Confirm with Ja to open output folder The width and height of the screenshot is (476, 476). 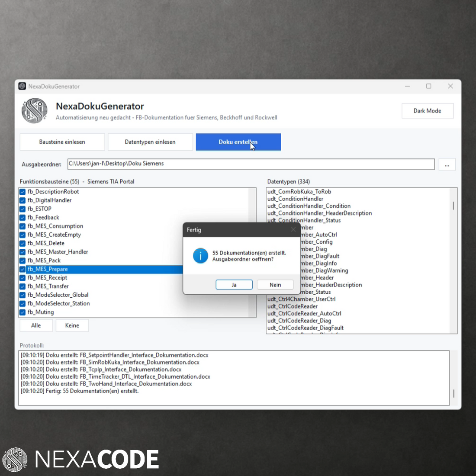coord(234,285)
